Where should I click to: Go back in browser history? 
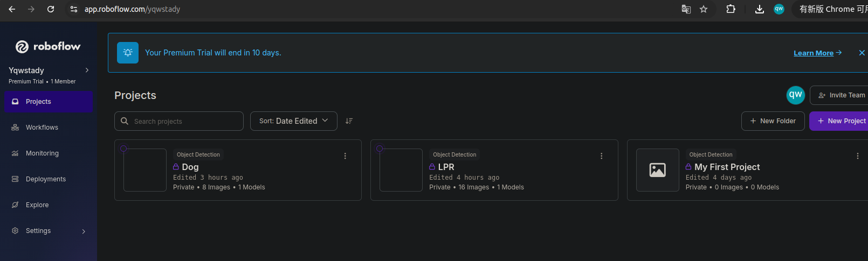[x=12, y=9]
